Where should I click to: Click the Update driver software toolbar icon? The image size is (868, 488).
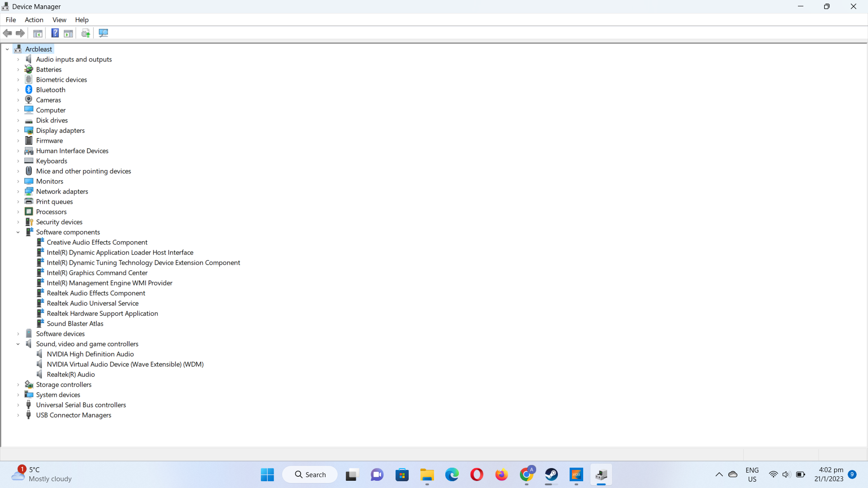pos(85,33)
